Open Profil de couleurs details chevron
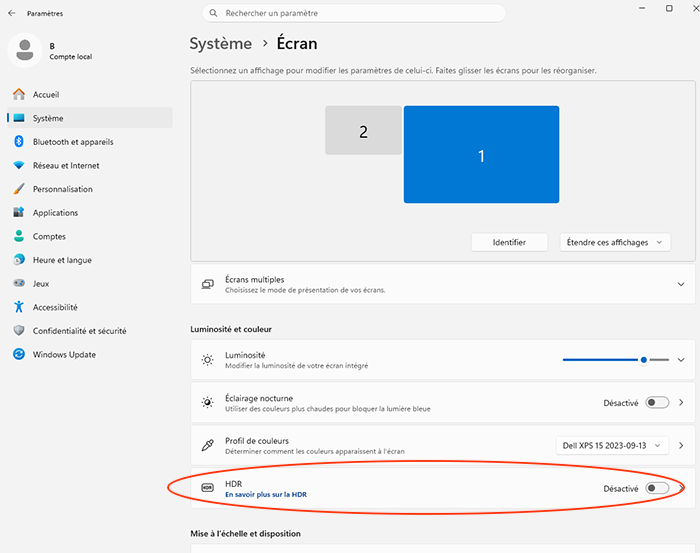700x553 pixels. [x=681, y=445]
